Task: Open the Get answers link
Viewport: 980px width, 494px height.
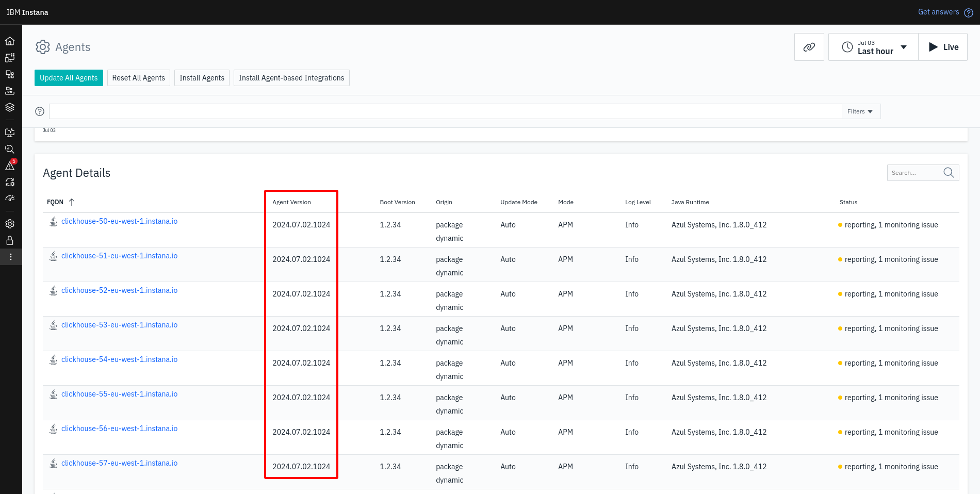Action: [938, 12]
